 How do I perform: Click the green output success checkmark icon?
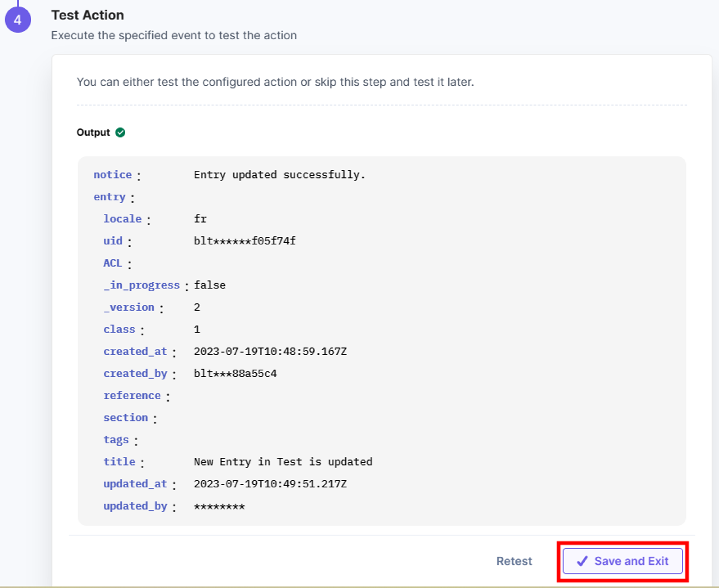(120, 132)
